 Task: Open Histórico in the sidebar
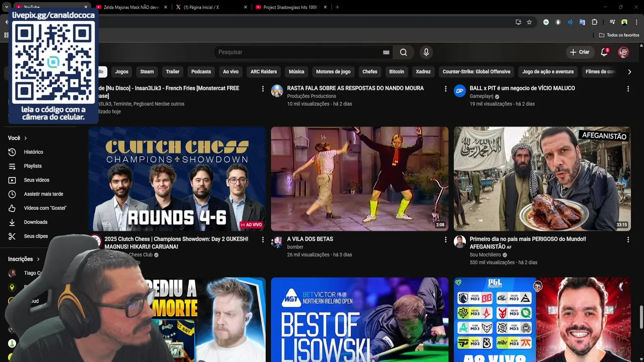coord(33,152)
